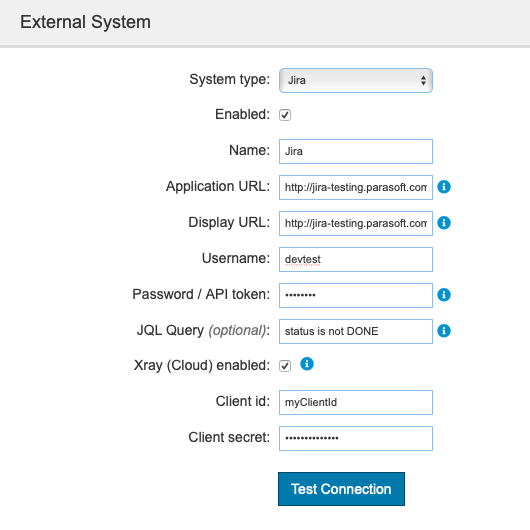Image resolution: width=530 pixels, height=530 pixels.
Task: Select the Display URL text box
Action: (x=356, y=223)
